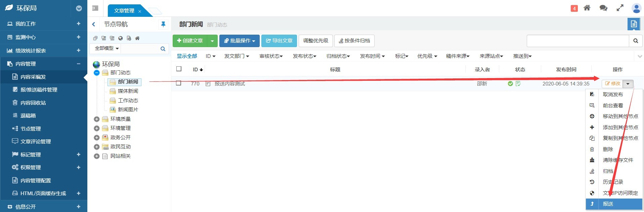Collapse the 部门动态 tree node

coord(96,73)
